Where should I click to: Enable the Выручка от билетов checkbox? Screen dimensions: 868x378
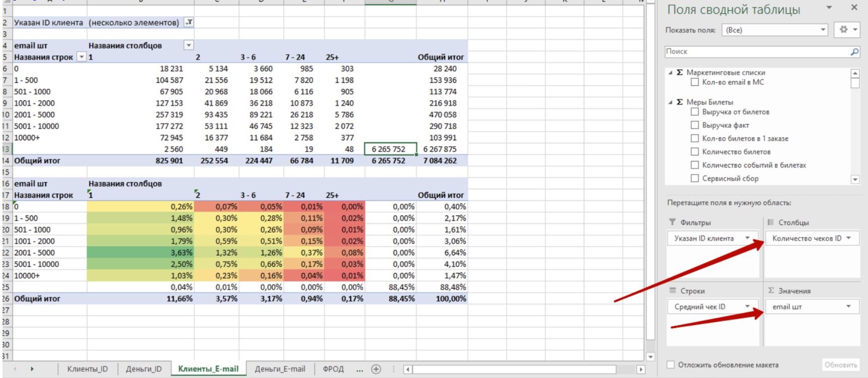coord(695,112)
